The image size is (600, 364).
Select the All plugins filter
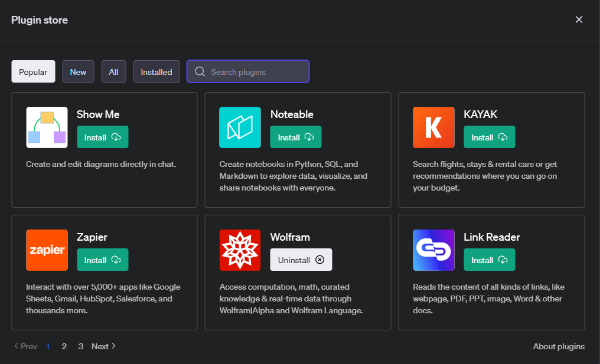(113, 72)
